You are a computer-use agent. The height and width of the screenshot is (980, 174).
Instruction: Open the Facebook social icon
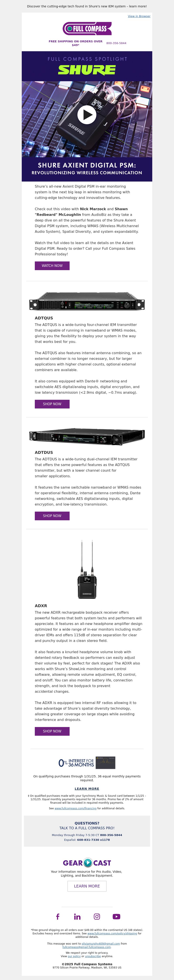click(x=58, y=916)
